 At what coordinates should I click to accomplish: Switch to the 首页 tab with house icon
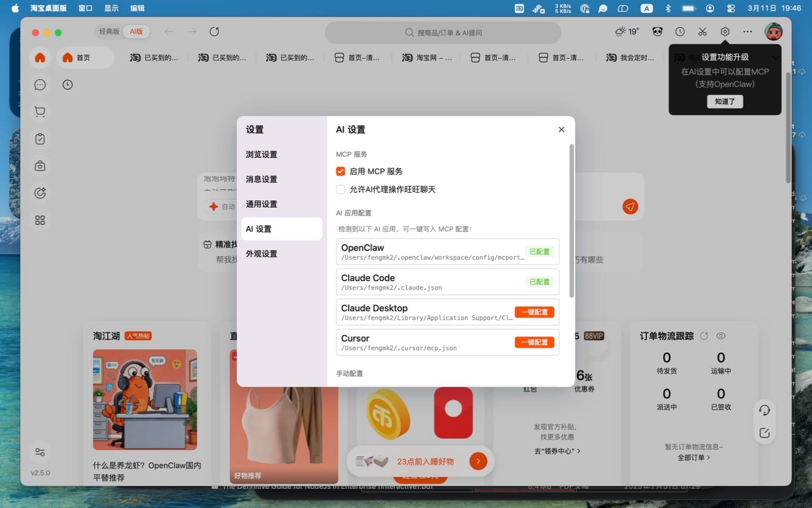[85, 58]
